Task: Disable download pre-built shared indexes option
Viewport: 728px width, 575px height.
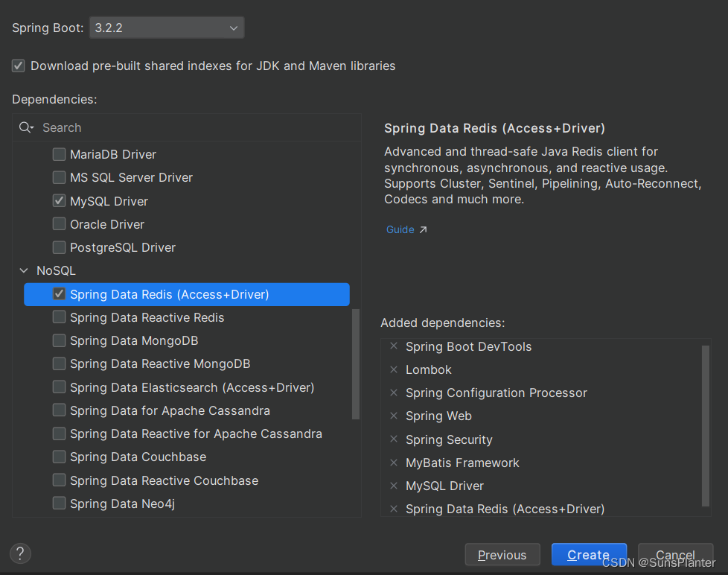Action: (x=19, y=66)
